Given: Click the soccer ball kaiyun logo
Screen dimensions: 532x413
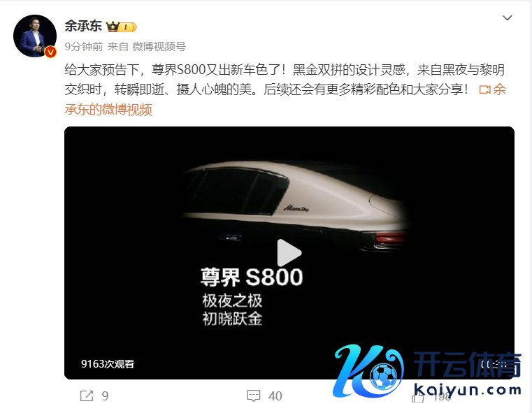Looking at the screenshot, I should [x=383, y=377].
